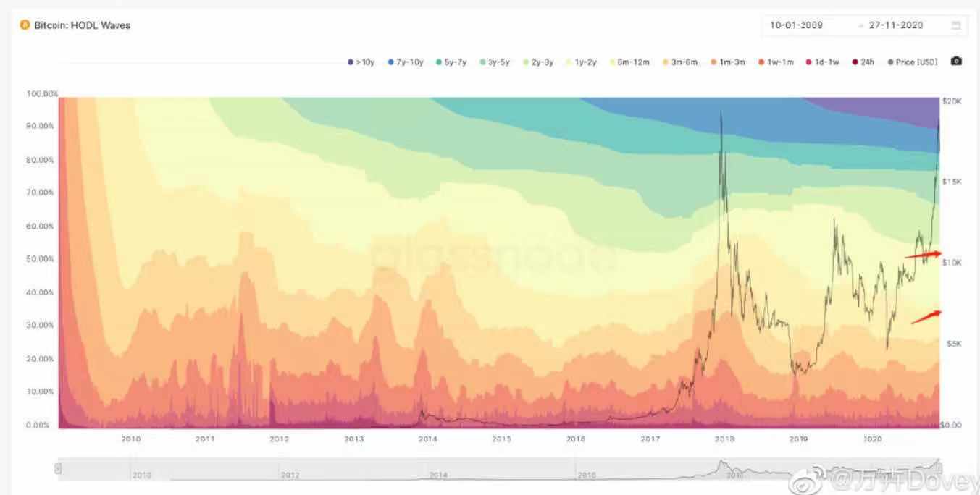Grab the right handle of the range navigator
This screenshot has height=495, width=980.
939,469
